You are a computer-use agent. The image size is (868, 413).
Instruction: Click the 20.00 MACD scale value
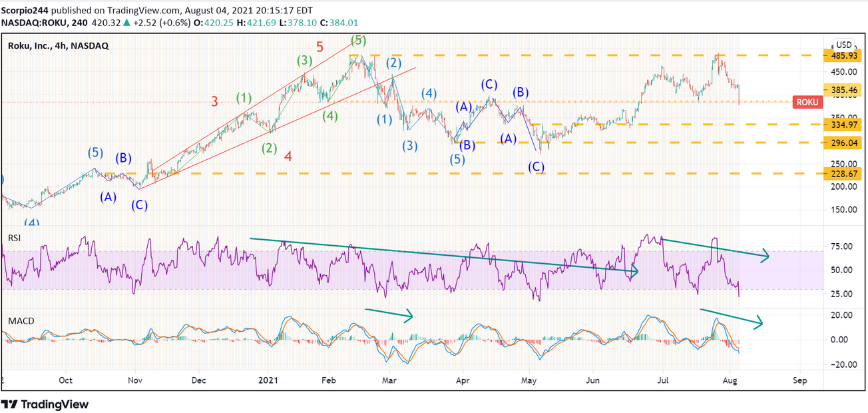(841, 315)
